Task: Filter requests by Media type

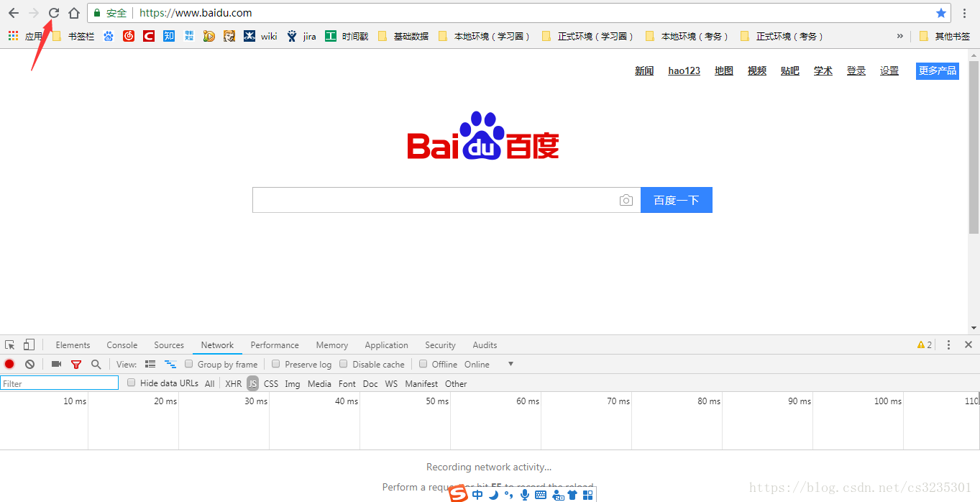Action: 320,384
